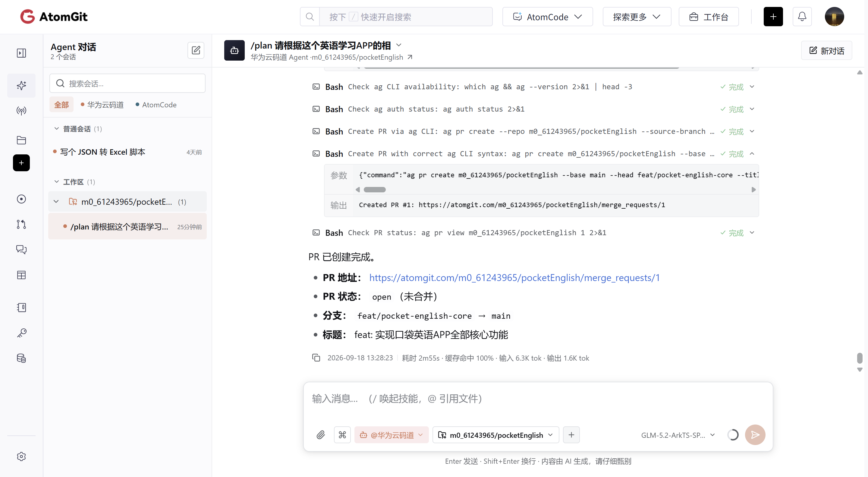Viewport: 868px width, 477px height.
Task: Click the Created PR #1 output text
Action: 511,205
